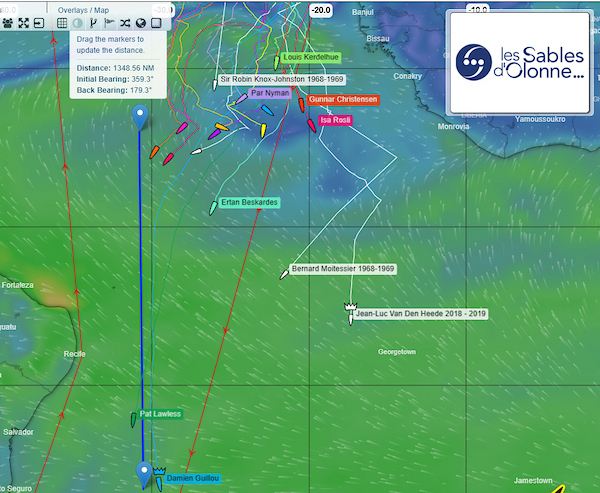
Task: Click Pat Lawless's dark green boat icon
Action: coord(134,420)
